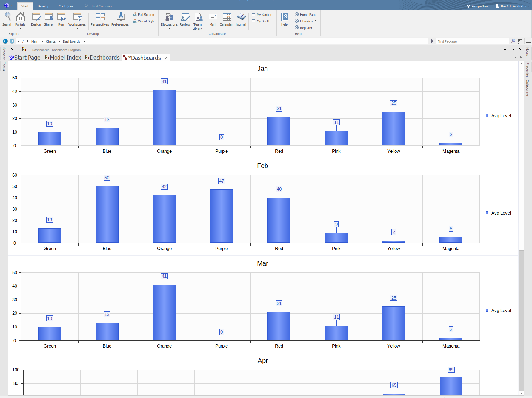This screenshot has height=398, width=532.
Task: Open the Notes side panel
Action: coord(528,52)
